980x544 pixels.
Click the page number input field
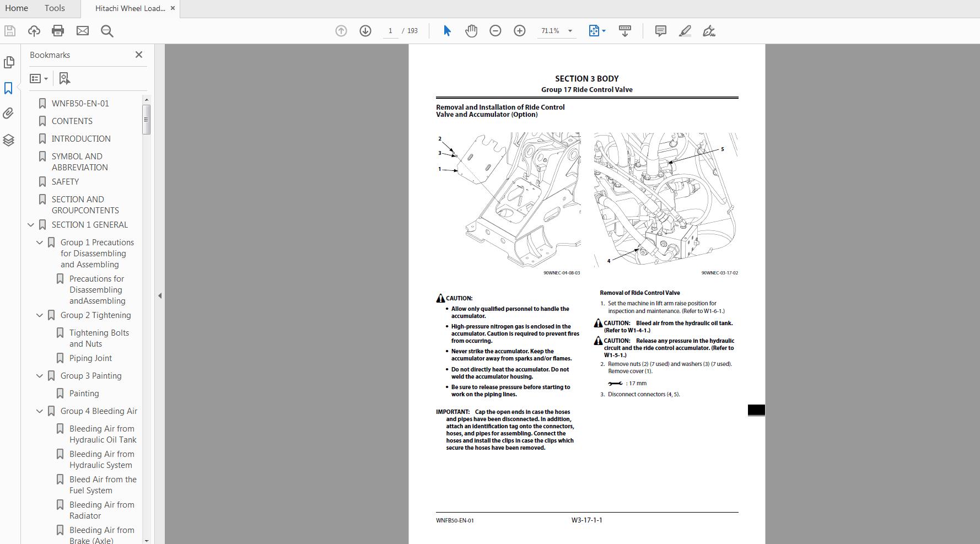pos(390,30)
